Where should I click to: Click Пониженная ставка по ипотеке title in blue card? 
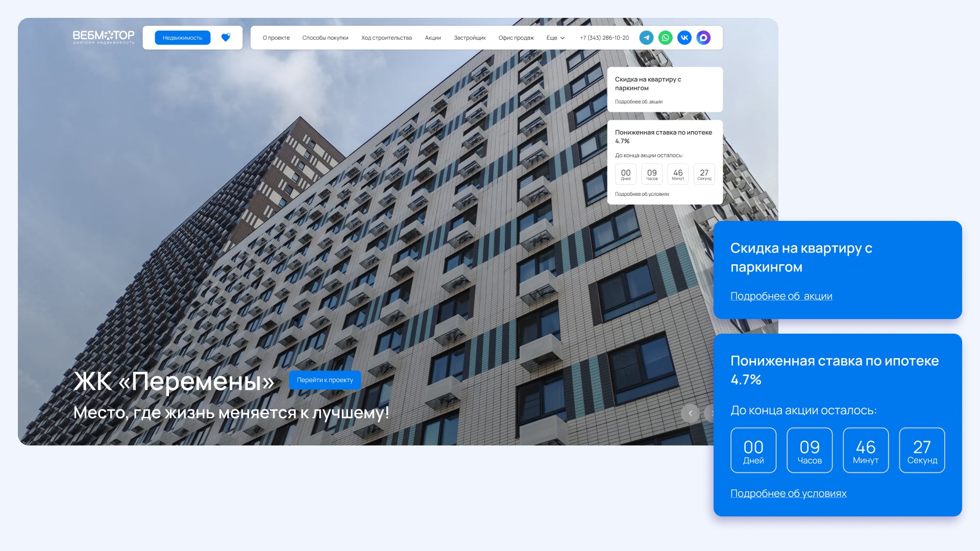[835, 370]
